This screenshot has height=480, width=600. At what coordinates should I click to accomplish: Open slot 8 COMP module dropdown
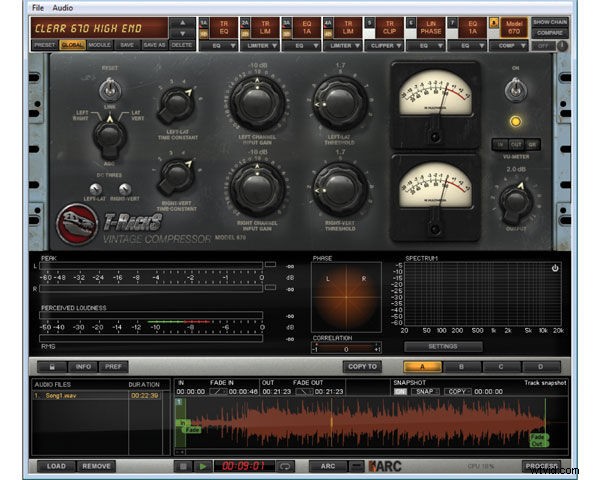[508, 46]
